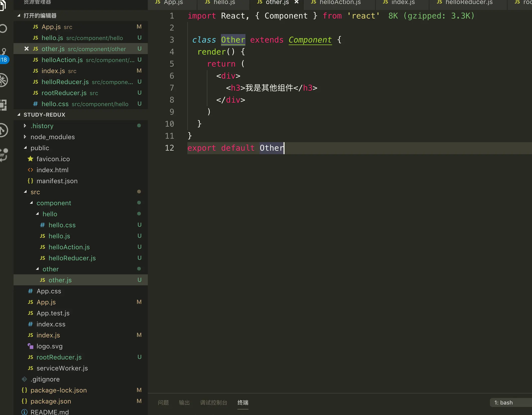Open App.test.js in the file tree
The width and height of the screenshot is (532, 415).
(81, 313)
